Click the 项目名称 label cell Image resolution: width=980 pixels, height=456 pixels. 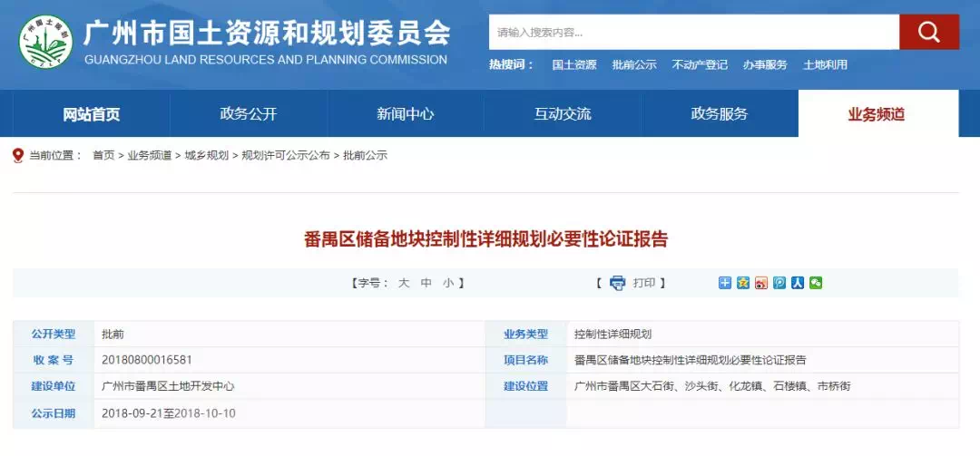525,360
